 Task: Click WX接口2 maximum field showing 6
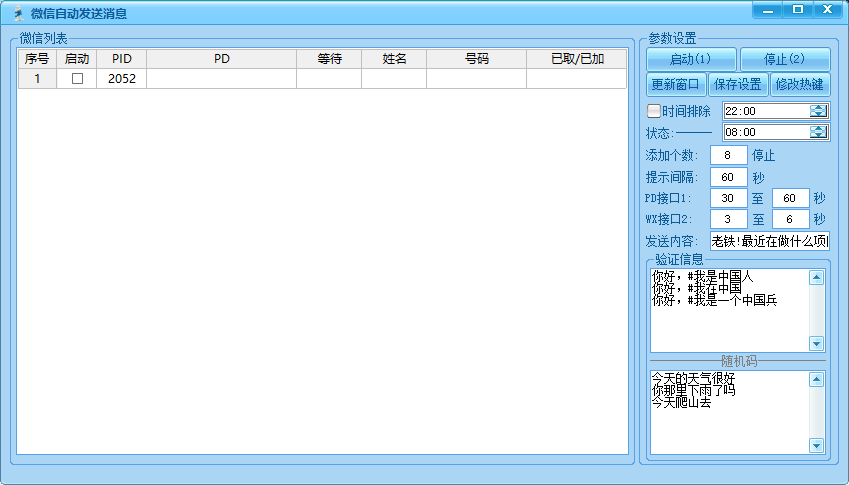click(x=790, y=219)
